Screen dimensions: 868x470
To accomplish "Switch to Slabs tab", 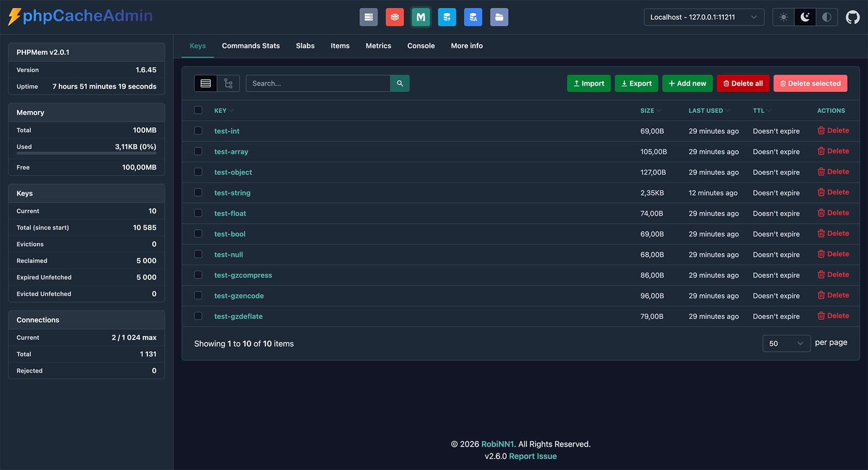I will pos(305,46).
